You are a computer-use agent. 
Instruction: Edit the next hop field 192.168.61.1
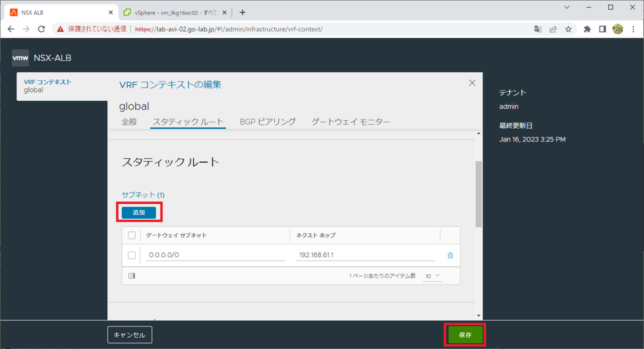(x=365, y=255)
